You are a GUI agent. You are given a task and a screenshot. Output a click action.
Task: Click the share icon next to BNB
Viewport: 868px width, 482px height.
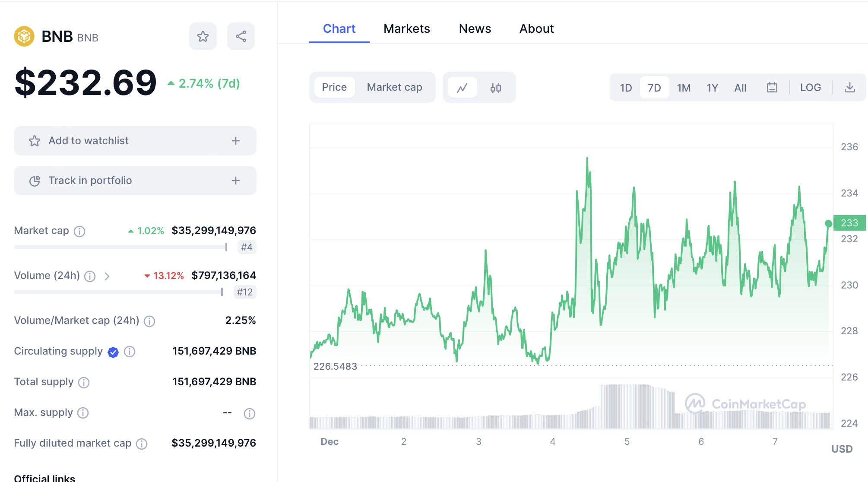(241, 36)
